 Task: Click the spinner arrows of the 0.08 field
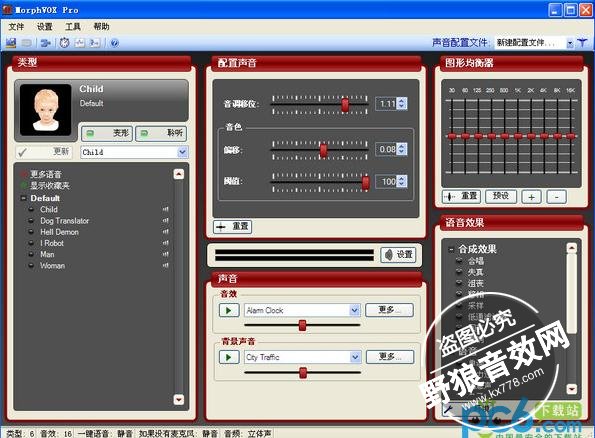click(x=402, y=149)
